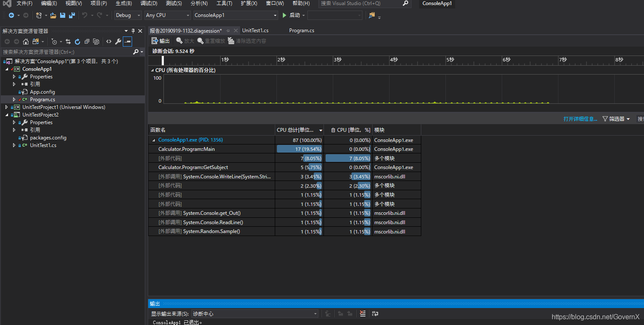This screenshot has height=325, width=644.
Task: Click the Solution Explorer search field
Action: click(67, 52)
